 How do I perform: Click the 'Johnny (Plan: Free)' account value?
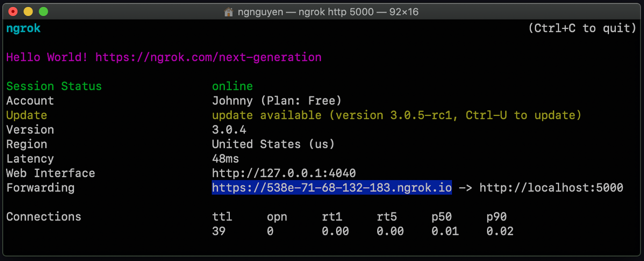click(x=277, y=101)
